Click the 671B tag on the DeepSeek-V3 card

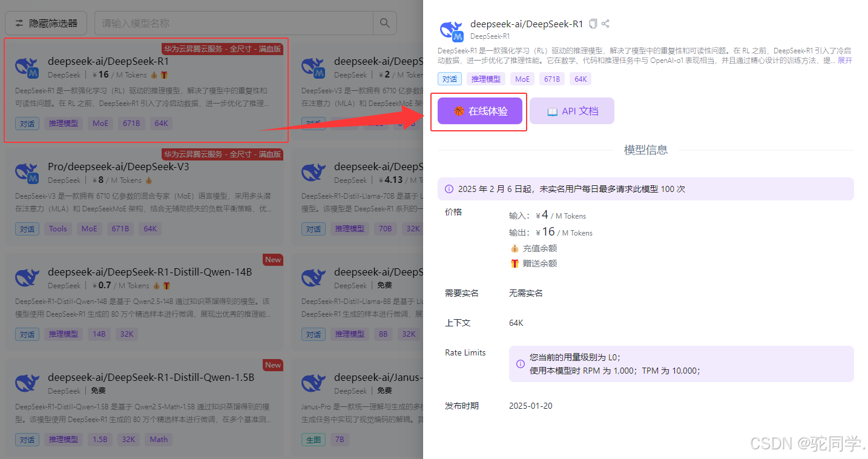[x=120, y=229]
